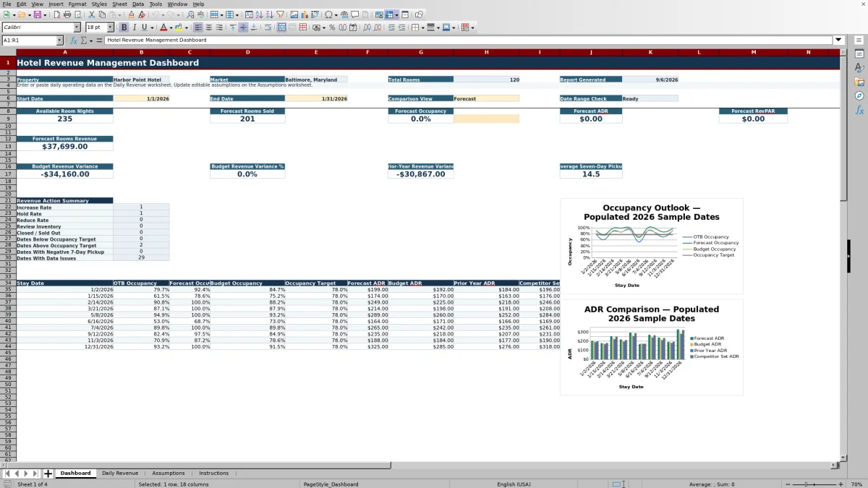Screen dimensions: 868x488
Task: Click the Wrap Text icon
Action: (268, 27)
